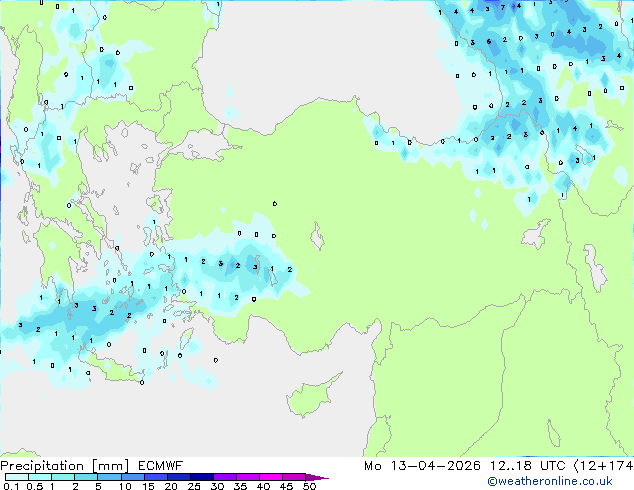This screenshot has width=634, height=490.
Task: Pick the 40–45 mm magenta legend swatch
Action: tap(271, 477)
